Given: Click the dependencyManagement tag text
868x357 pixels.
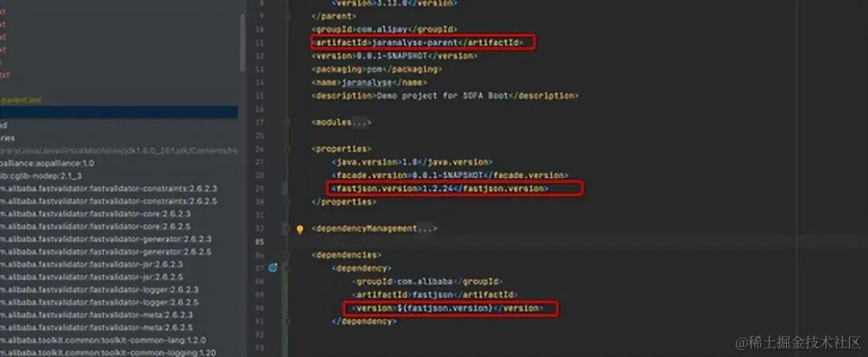Looking at the screenshot, I should [365, 228].
